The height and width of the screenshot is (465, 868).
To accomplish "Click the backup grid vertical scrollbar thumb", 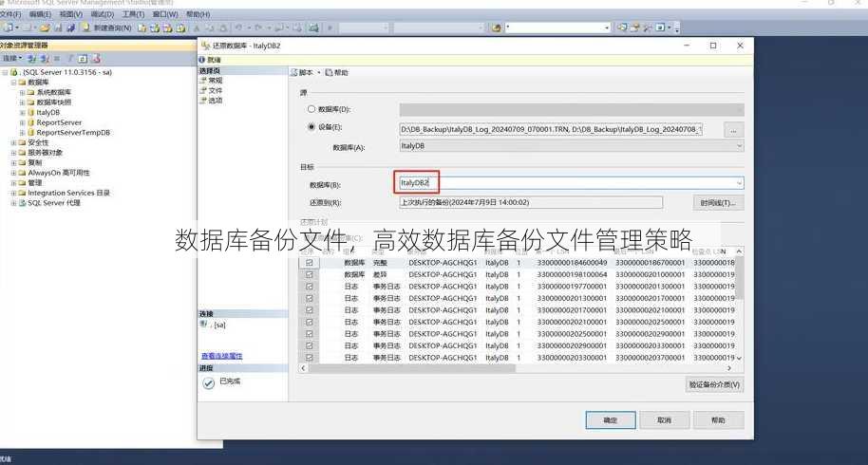I will [739, 279].
